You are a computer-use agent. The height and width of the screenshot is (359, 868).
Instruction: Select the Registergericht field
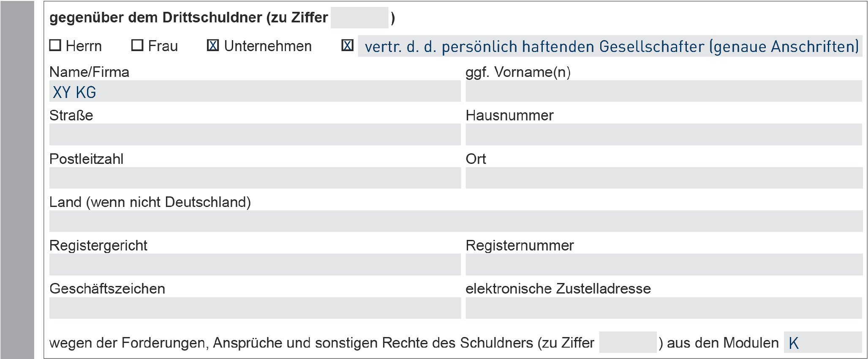[x=255, y=264]
